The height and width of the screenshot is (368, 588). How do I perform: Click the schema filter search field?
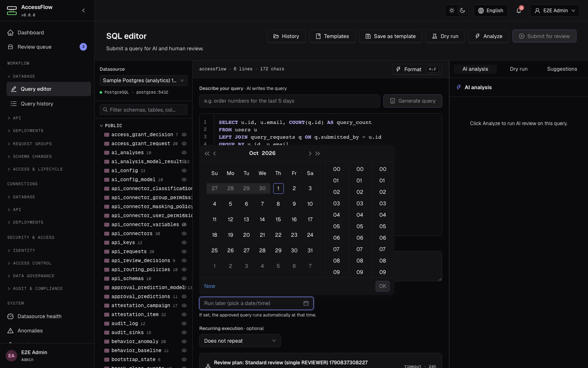[143, 110]
